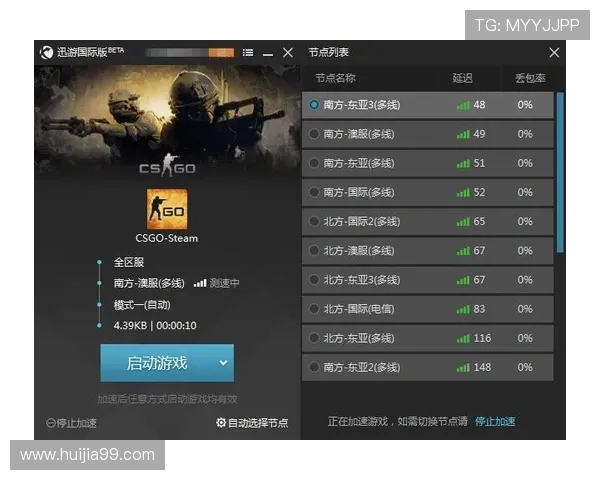Sort by 延迟 latency column header
Screen dimensions: 600x480
(462, 78)
